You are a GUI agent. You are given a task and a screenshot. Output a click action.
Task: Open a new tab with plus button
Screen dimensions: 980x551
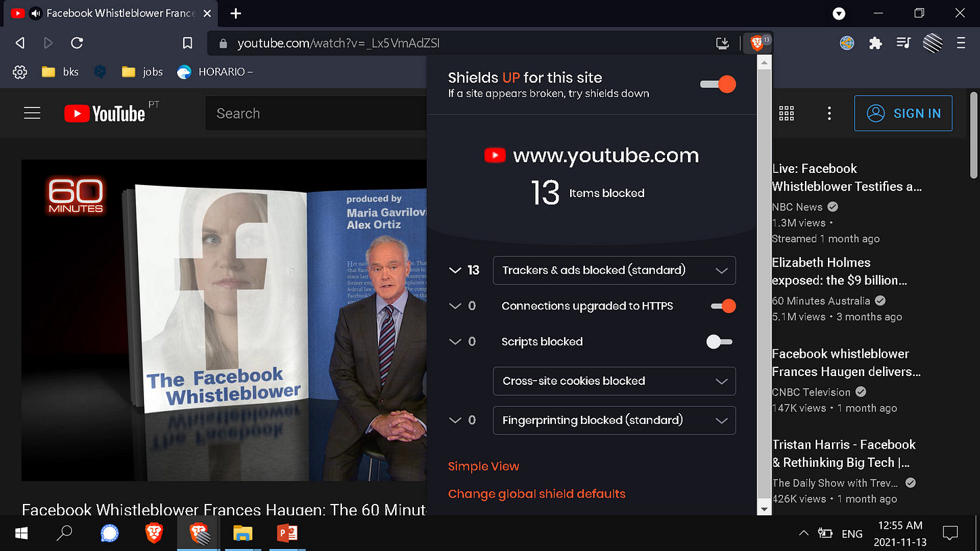236,13
